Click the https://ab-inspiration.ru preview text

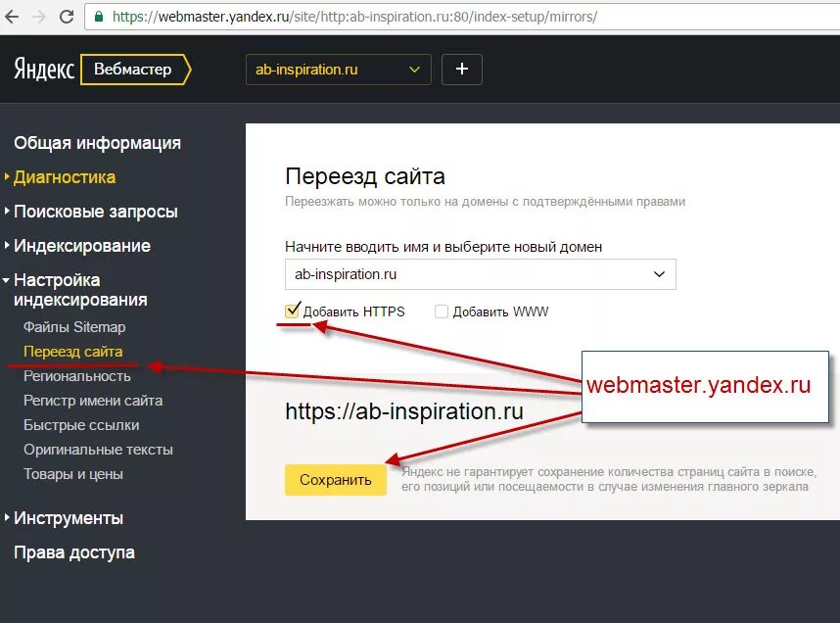404,411
